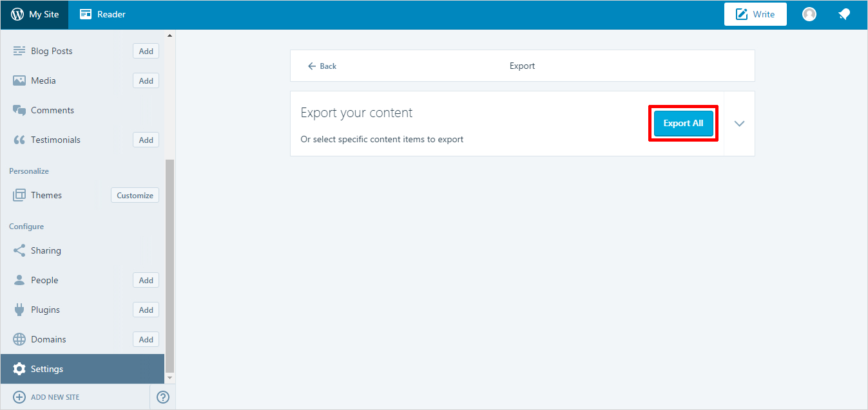Open the My Site tab
868x410 pixels.
pos(35,14)
